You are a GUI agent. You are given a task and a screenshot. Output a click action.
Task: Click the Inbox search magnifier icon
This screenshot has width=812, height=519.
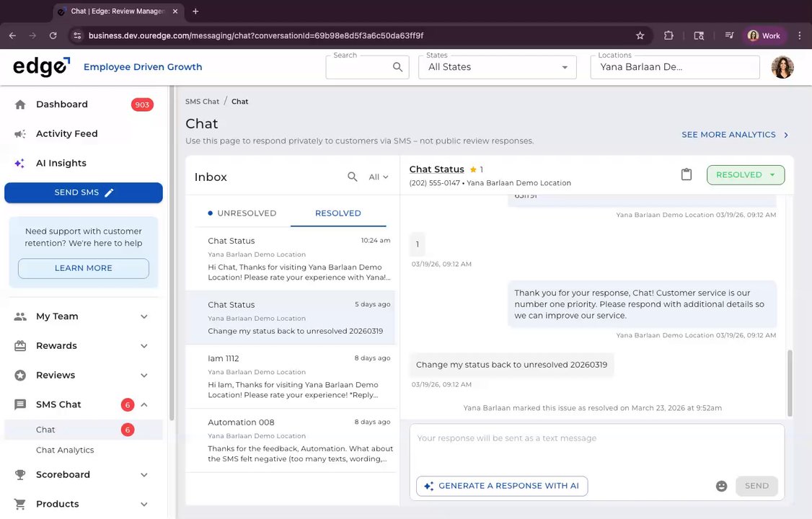353,177
